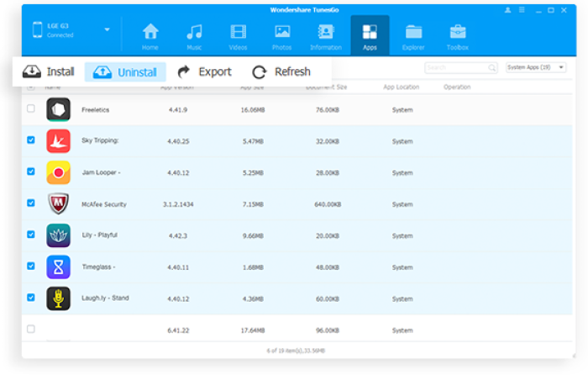Screen dimensions: 588x375
Task: Refresh the apps list
Action: [x=281, y=71]
